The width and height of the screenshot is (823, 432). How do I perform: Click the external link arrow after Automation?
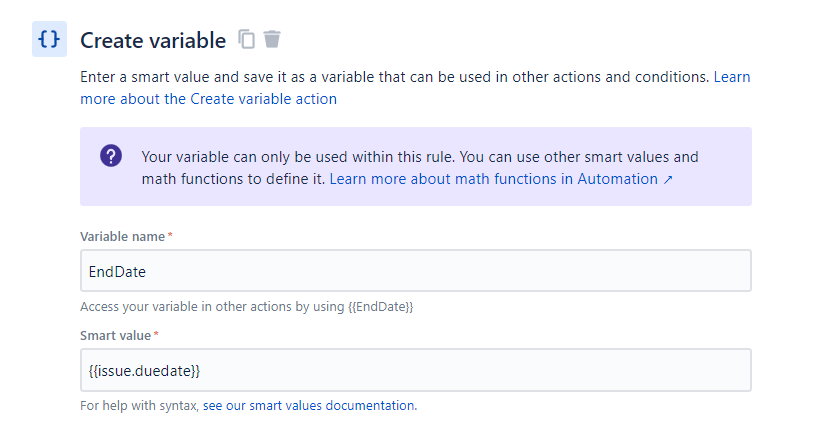click(x=668, y=180)
